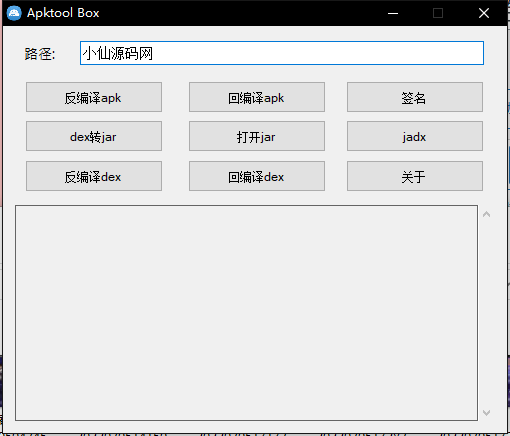Start decompiling with 反编译apk button
The height and width of the screenshot is (436, 510).
click(x=94, y=97)
